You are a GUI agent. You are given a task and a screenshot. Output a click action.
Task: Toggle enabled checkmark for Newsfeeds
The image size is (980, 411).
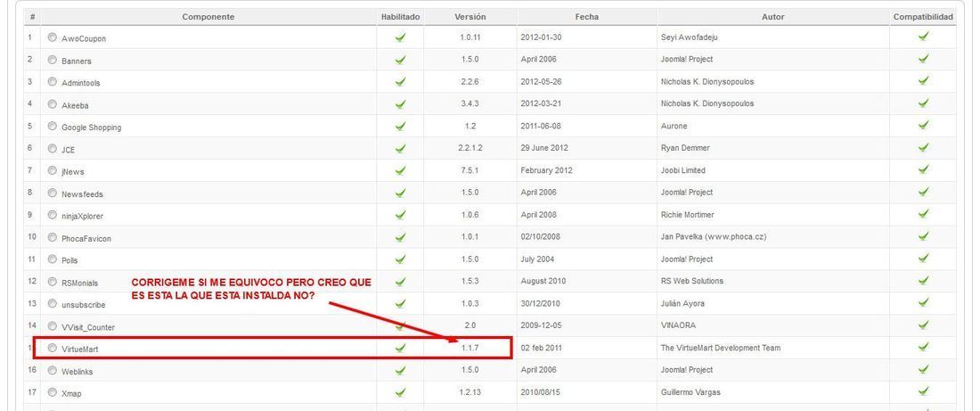coord(401,193)
